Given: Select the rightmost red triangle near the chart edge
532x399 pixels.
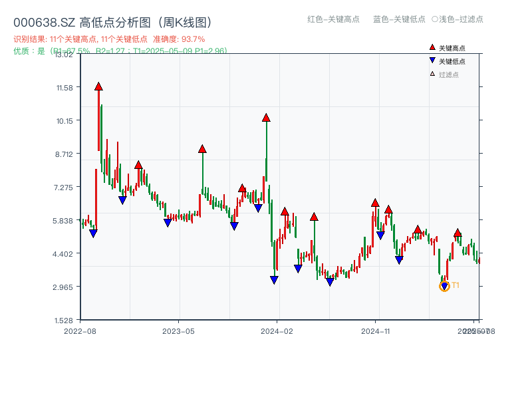Looking at the screenshot, I should (457, 233).
